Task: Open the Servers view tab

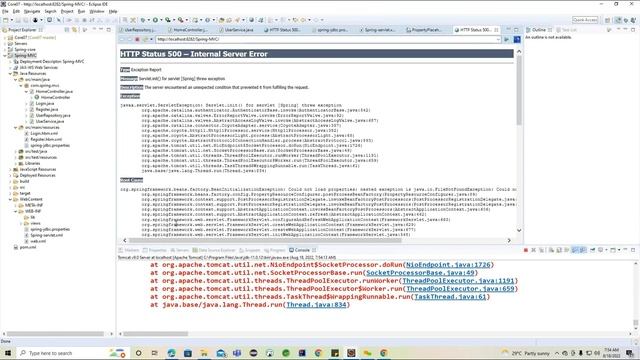Action: [x=180, y=250]
